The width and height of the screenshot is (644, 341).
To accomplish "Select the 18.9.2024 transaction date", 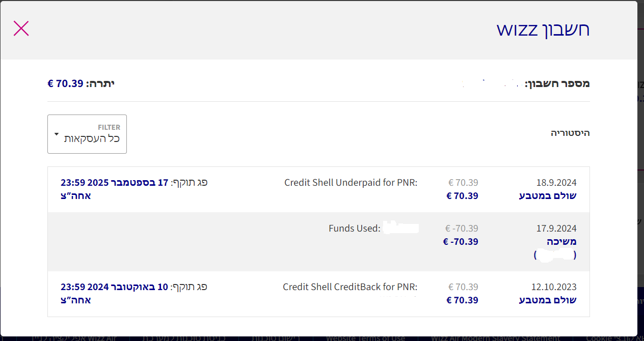I will point(556,183).
